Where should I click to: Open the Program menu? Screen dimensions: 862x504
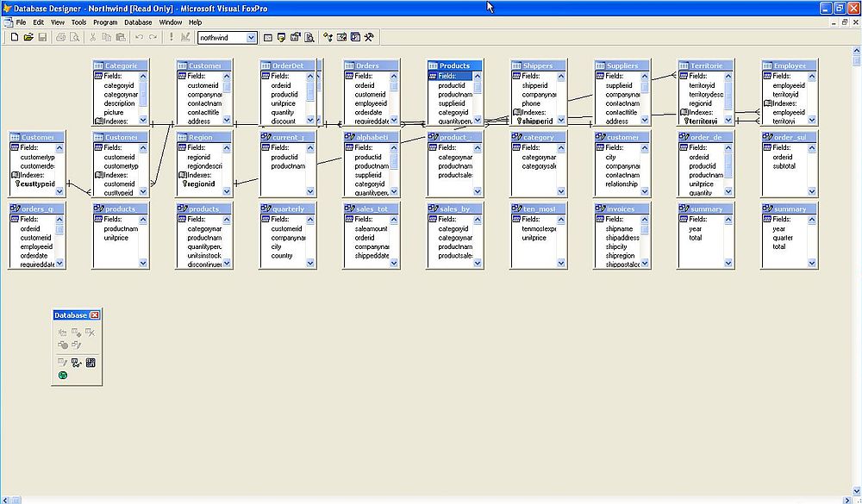[x=105, y=22]
